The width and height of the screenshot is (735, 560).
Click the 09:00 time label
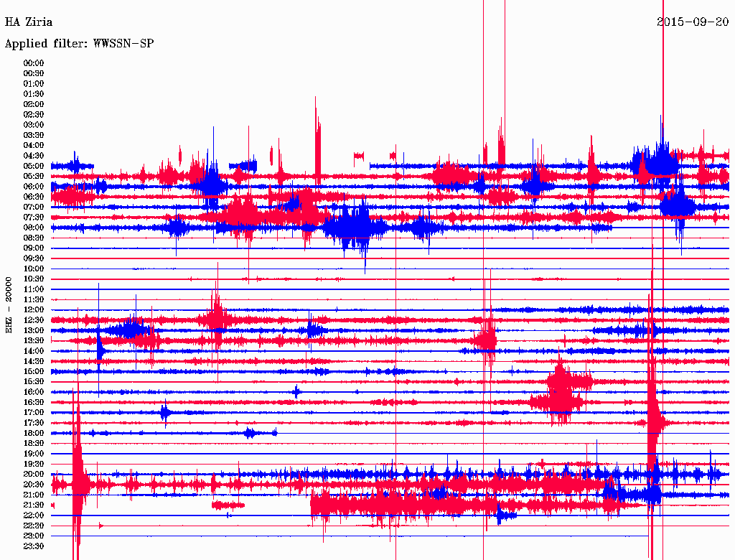(x=34, y=248)
